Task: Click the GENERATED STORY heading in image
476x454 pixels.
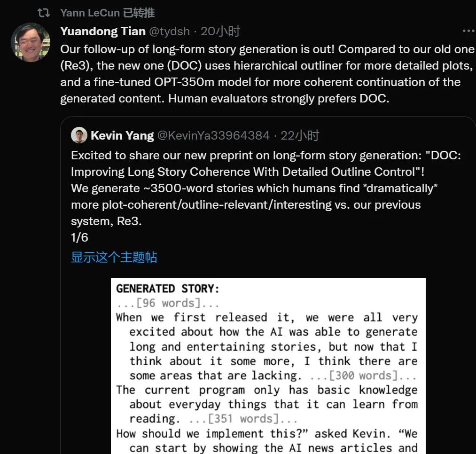Action: [168, 288]
